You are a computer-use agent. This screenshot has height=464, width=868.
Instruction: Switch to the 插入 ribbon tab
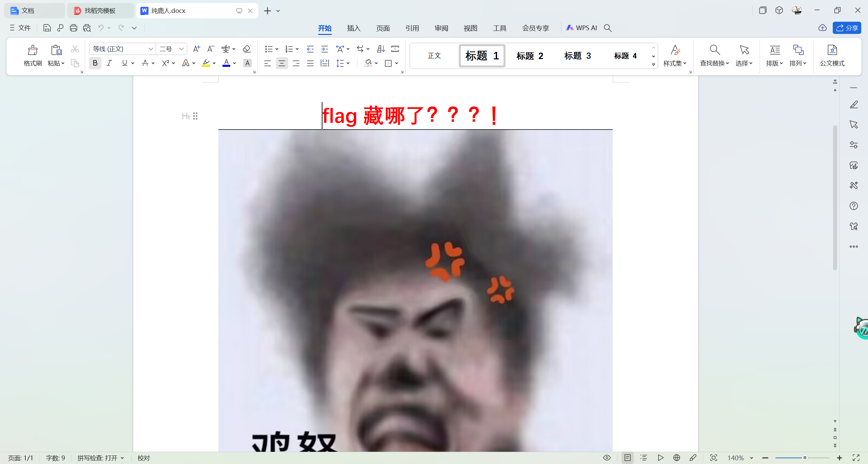click(x=354, y=28)
